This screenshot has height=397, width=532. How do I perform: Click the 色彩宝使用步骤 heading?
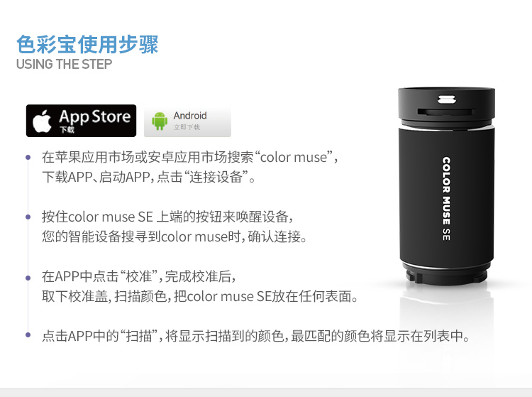(87, 45)
